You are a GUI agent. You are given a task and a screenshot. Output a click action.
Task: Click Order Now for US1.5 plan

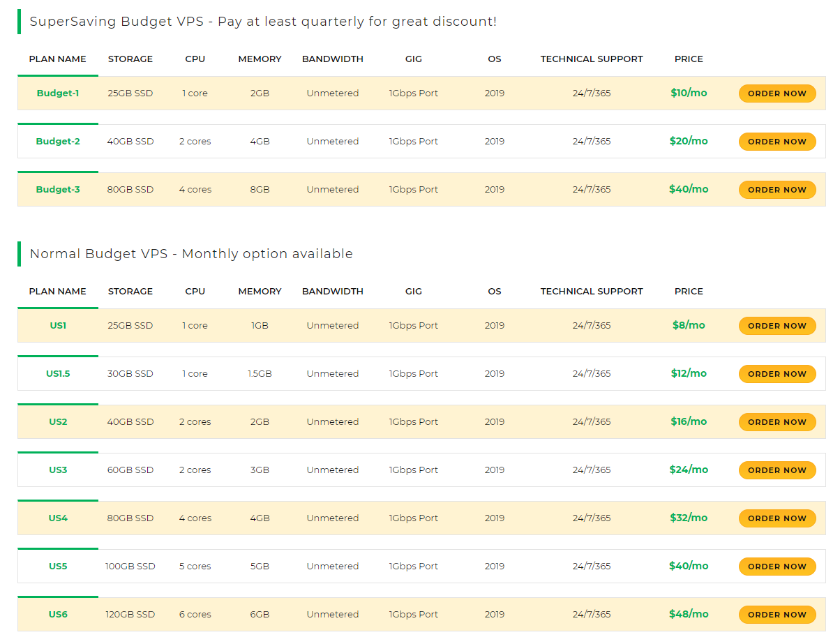click(x=777, y=374)
